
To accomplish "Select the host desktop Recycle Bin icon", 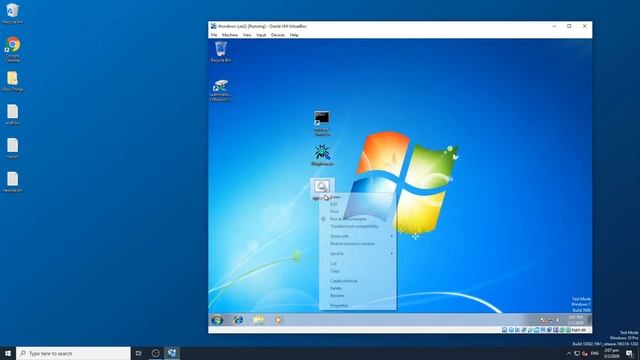I will click(13, 13).
